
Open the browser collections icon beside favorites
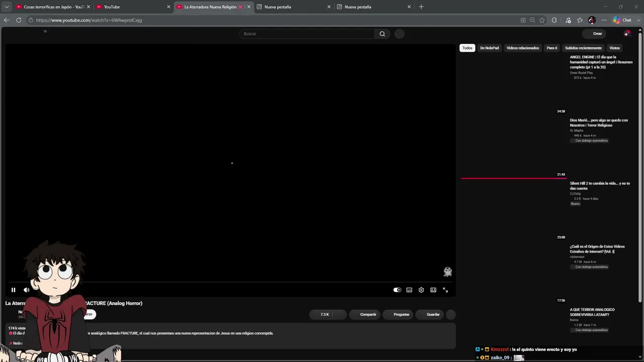click(x=568, y=20)
